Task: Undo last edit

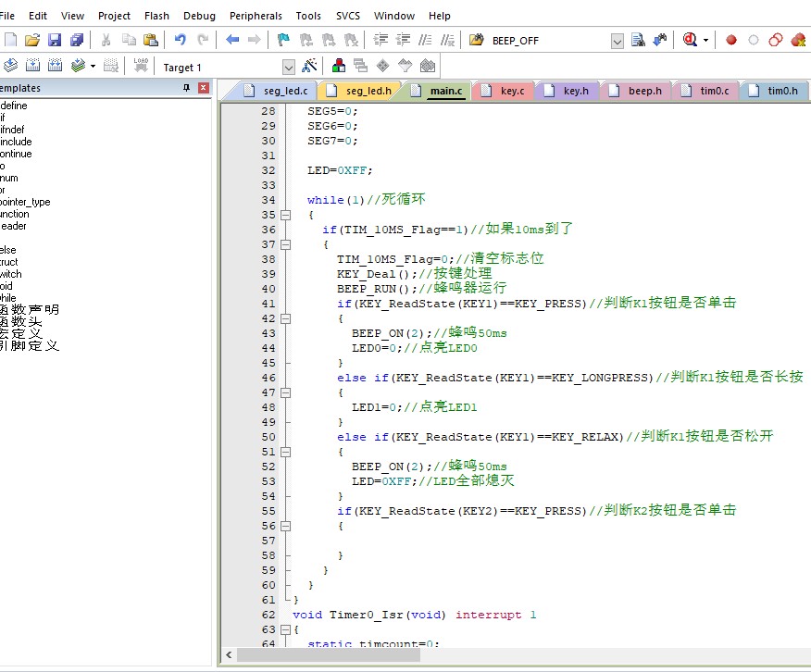Action: coord(180,40)
